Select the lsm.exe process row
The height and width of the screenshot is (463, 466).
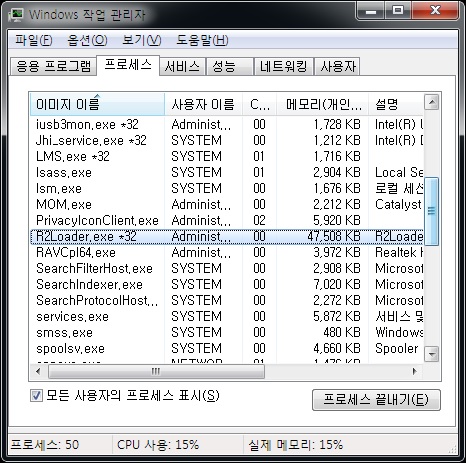[x=227, y=189]
